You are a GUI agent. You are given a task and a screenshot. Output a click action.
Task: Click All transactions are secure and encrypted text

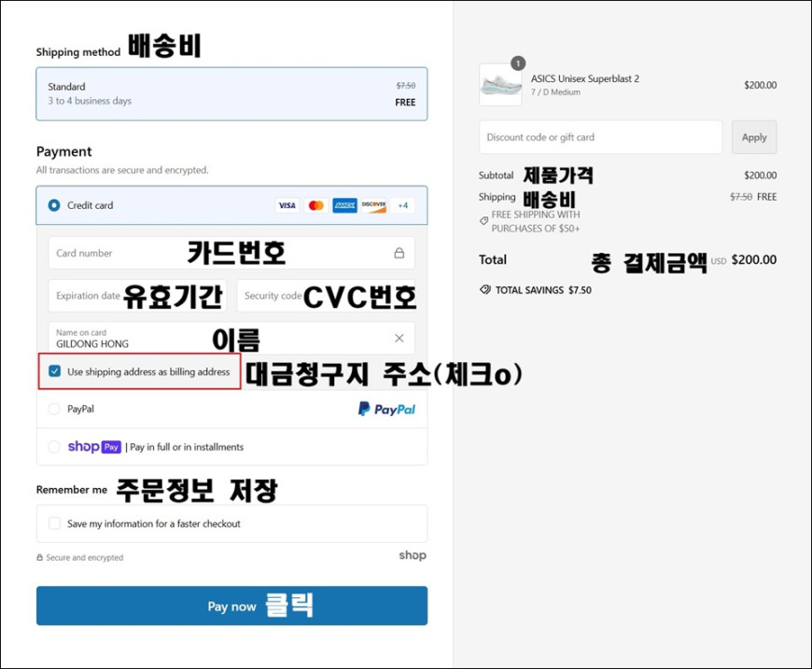tap(122, 170)
